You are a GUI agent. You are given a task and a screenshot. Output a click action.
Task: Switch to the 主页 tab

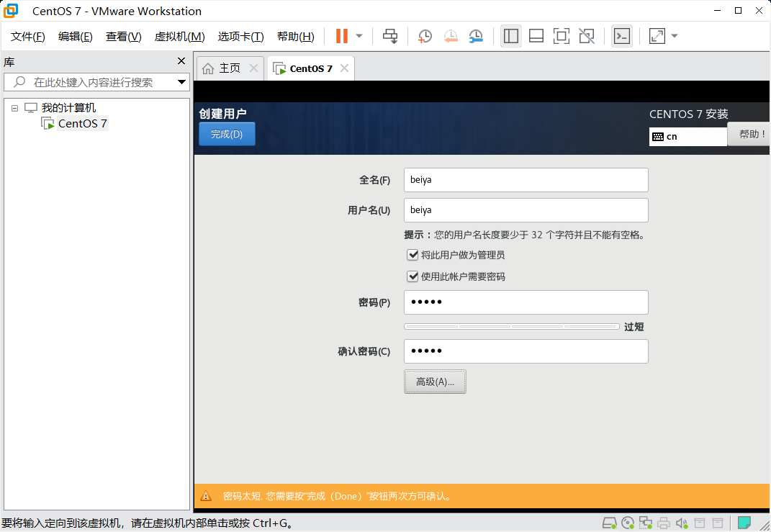pos(229,68)
